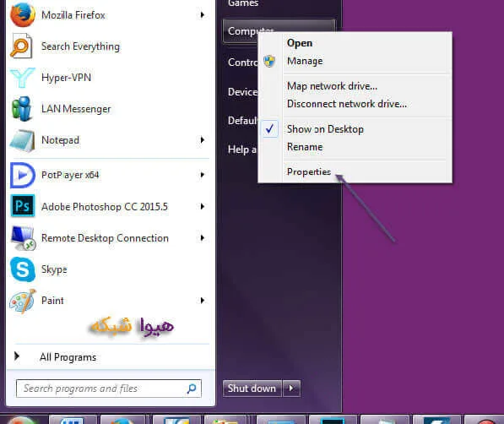Expand the Paint jump list arrow
Screen dimensions: 504x424
(202, 301)
